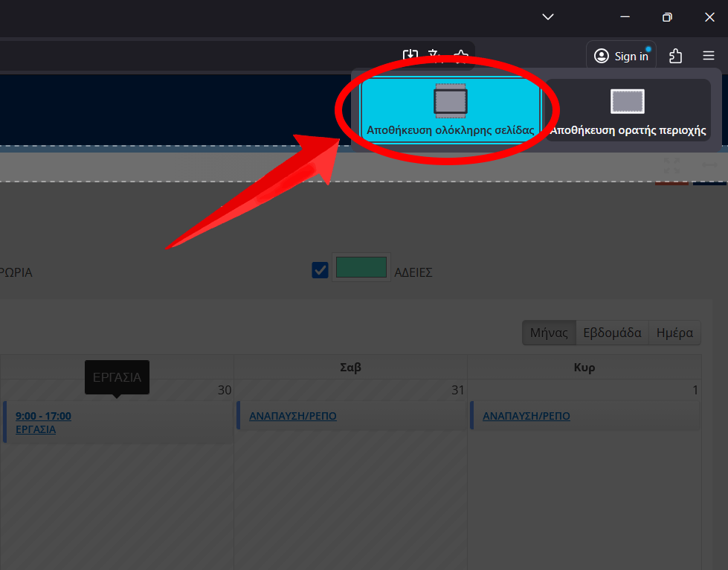
Task: Bookmark this page with the star icon
Action: point(461,56)
